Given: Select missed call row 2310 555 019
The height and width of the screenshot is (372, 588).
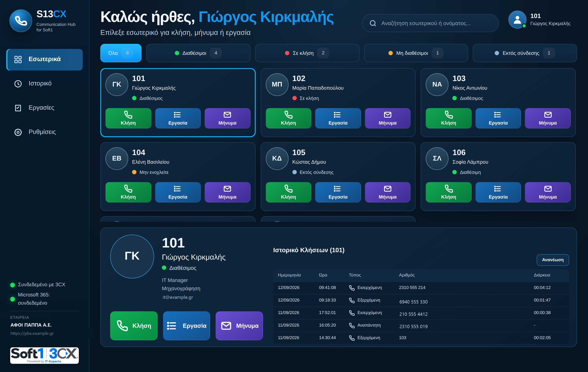Looking at the screenshot, I should (x=421, y=325).
